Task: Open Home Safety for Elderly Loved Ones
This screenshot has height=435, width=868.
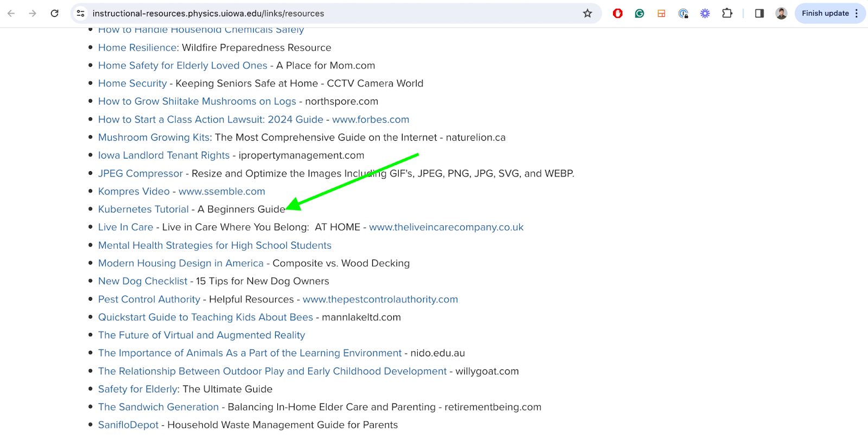Action: click(x=183, y=66)
